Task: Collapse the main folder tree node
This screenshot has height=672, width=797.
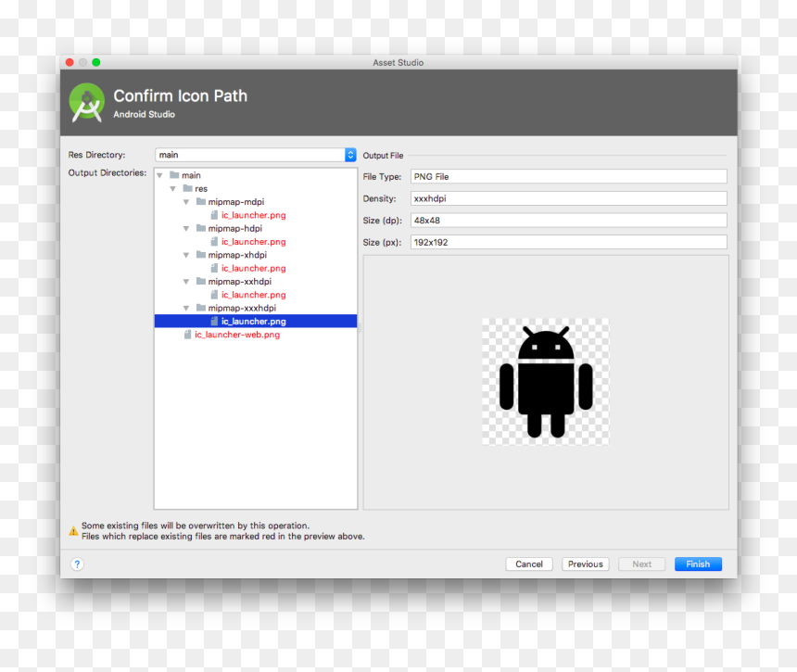Action: pos(159,175)
